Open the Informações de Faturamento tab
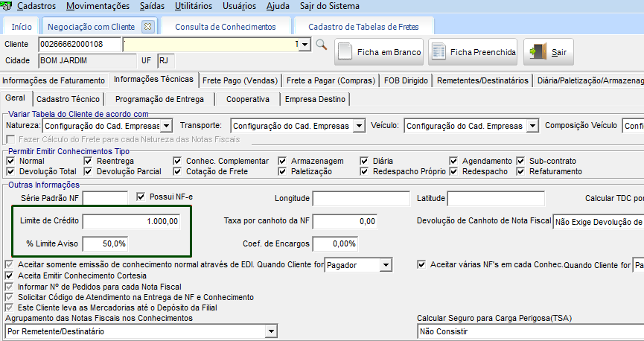This screenshot has width=644, height=341. tap(54, 80)
